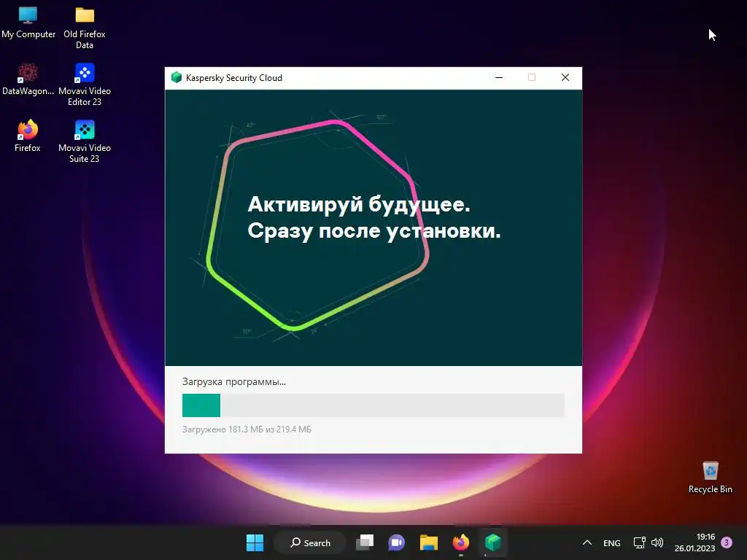Click the taskbar Search box
This screenshot has width=747, height=560.
310,542
